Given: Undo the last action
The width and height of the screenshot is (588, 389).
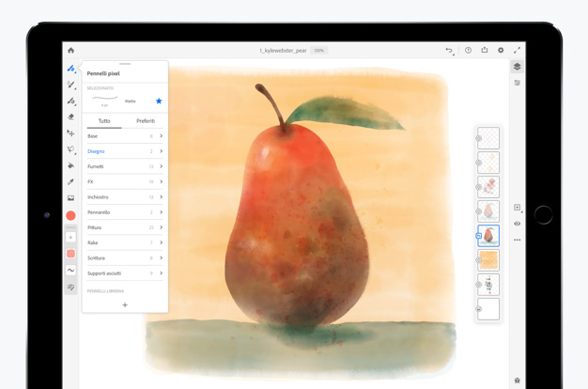Looking at the screenshot, I should pos(449,50).
